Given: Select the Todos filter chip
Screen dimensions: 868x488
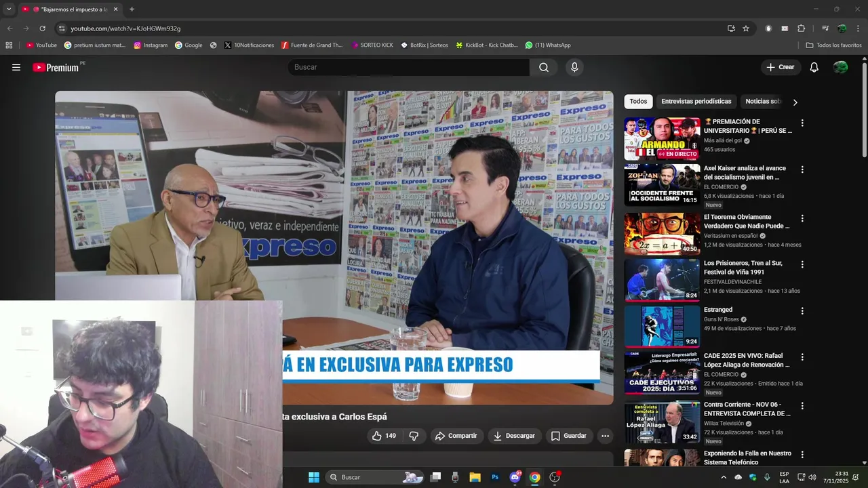Looking at the screenshot, I should tap(638, 102).
